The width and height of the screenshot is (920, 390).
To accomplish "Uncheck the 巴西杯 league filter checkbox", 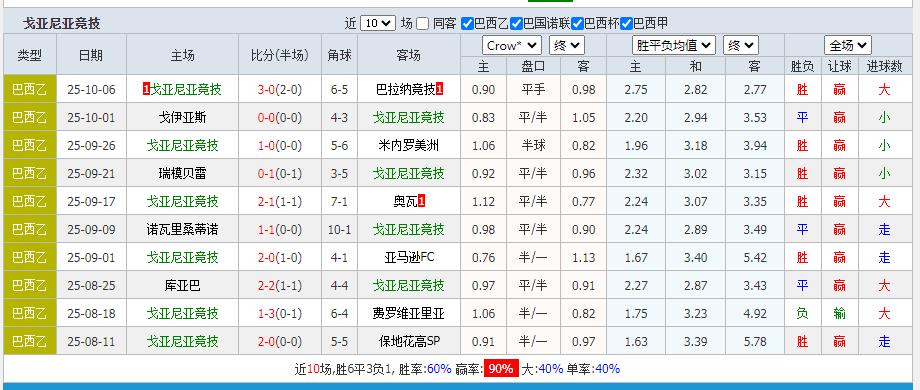I will 577,23.
